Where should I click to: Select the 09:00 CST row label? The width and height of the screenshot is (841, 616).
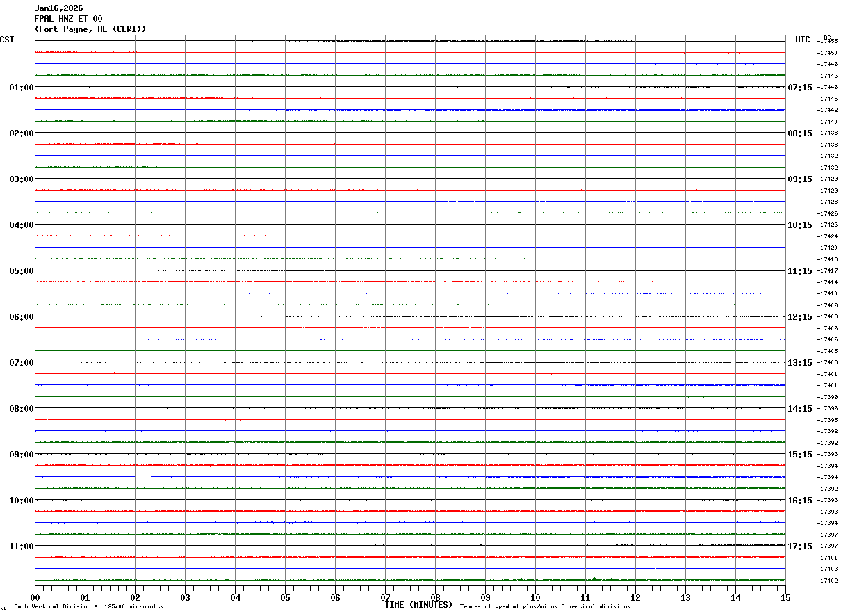tap(22, 454)
